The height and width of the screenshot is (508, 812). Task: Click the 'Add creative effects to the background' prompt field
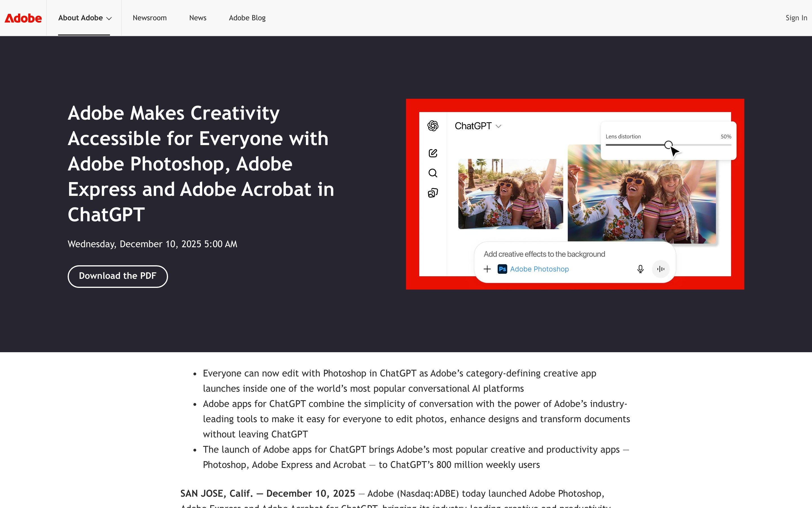point(544,254)
